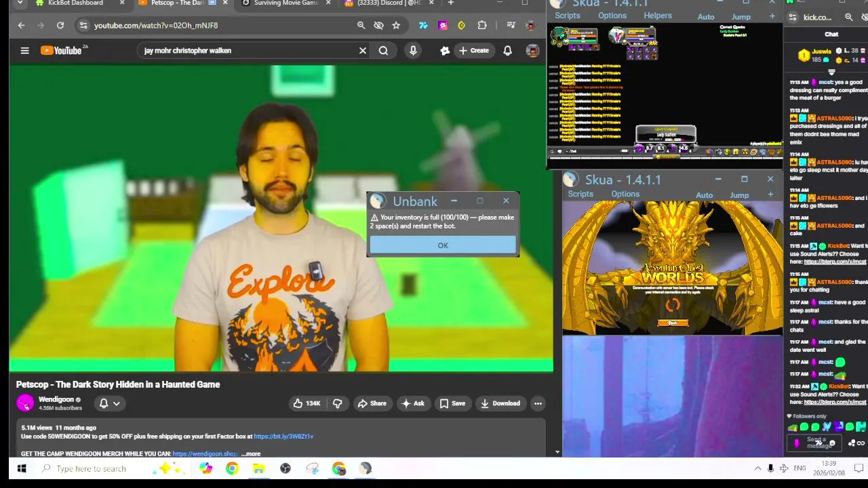Switch to the KickBot Dashboard tab
The image size is (868, 488).
coord(75,3)
